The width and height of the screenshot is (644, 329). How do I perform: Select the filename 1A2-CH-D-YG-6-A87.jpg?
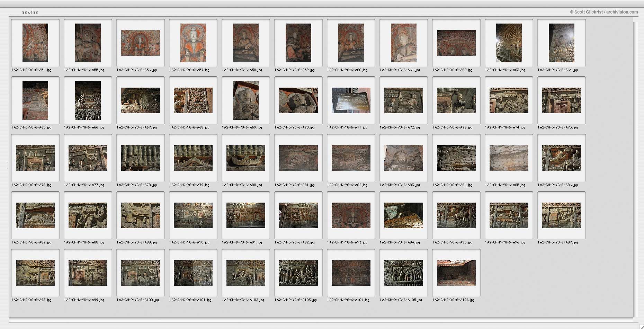click(x=32, y=242)
